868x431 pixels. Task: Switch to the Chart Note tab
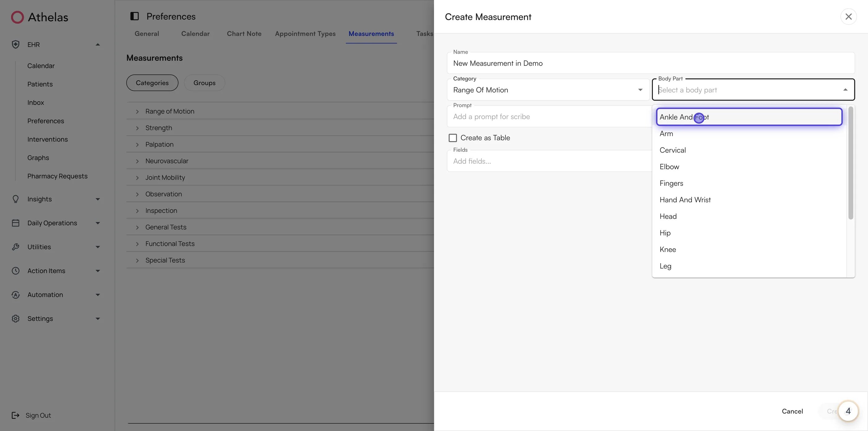(x=244, y=34)
